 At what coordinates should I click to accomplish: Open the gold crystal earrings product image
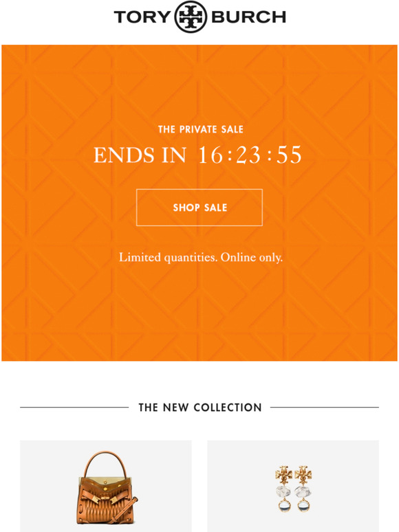point(293,488)
